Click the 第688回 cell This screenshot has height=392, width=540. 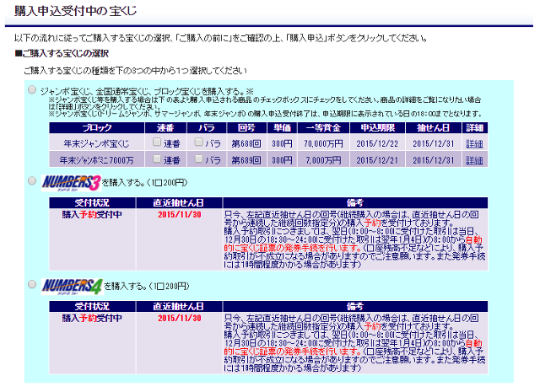[x=246, y=143]
